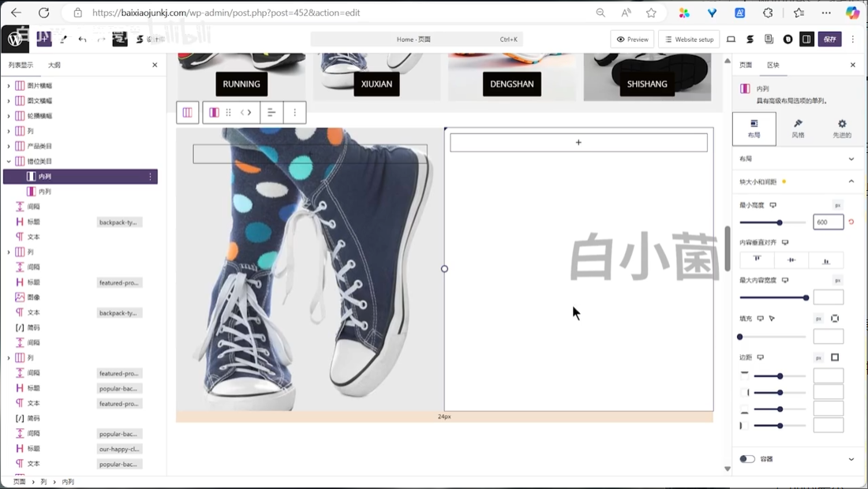The width and height of the screenshot is (868, 489).
Task: Open the Preview button
Action: click(632, 39)
